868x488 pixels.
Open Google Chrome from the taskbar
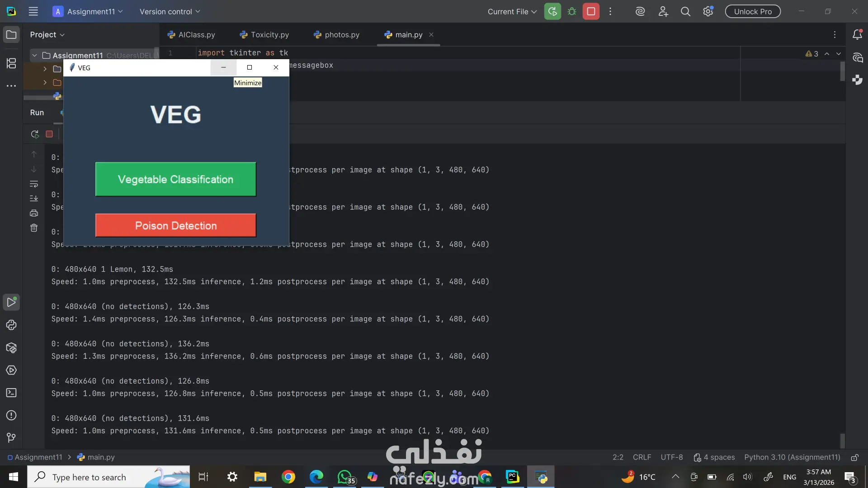click(288, 477)
